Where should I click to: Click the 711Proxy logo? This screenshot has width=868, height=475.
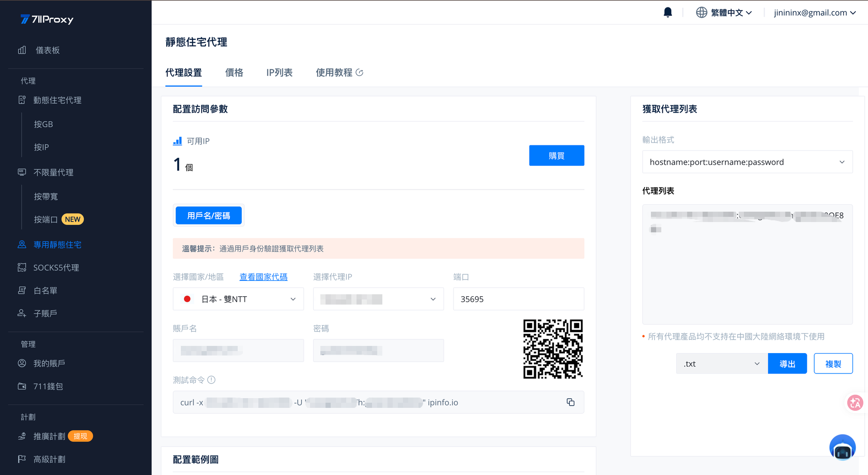pyautogui.click(x=47, y=19)
